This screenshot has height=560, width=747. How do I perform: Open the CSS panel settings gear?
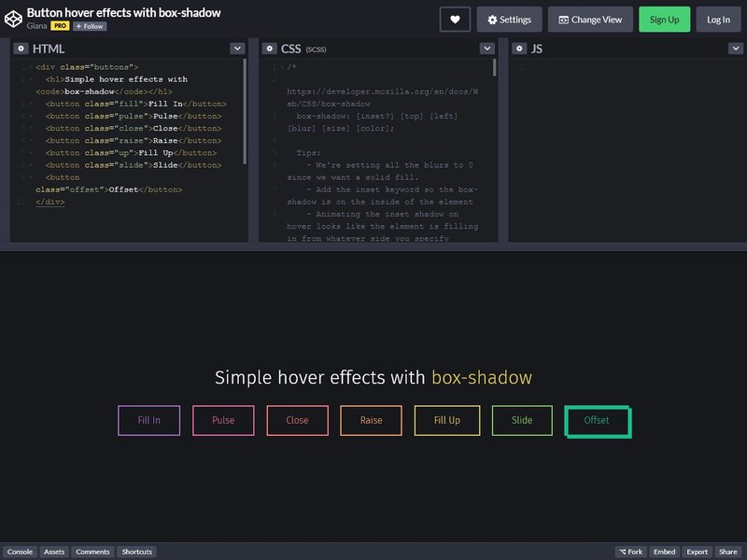coord(270,47)
